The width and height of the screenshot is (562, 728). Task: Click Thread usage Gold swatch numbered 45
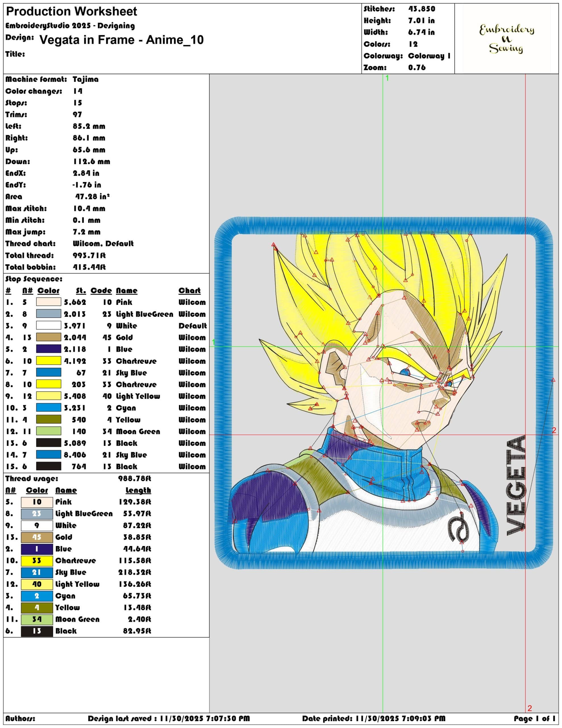click(37, 537)
